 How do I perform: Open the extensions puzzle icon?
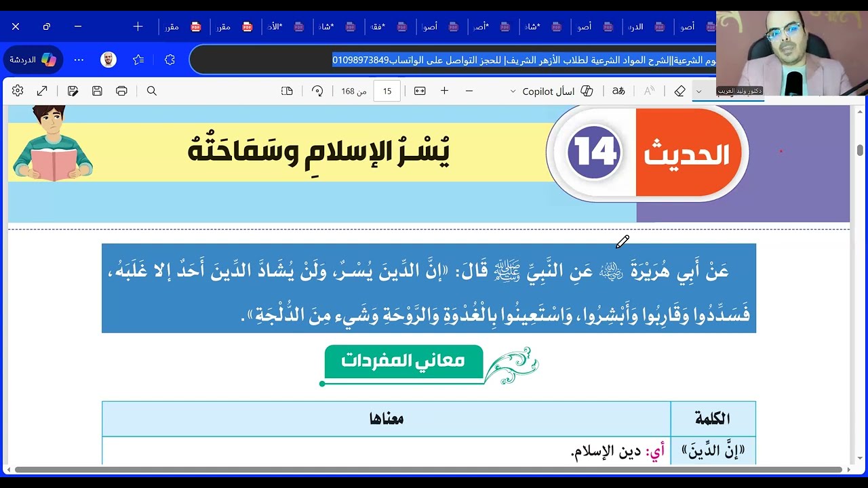170,60
